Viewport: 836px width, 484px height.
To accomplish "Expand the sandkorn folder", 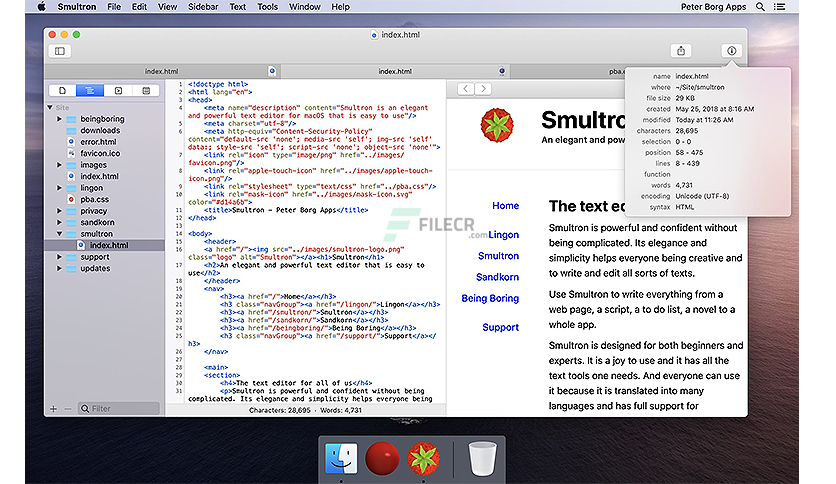I will 60,222.
